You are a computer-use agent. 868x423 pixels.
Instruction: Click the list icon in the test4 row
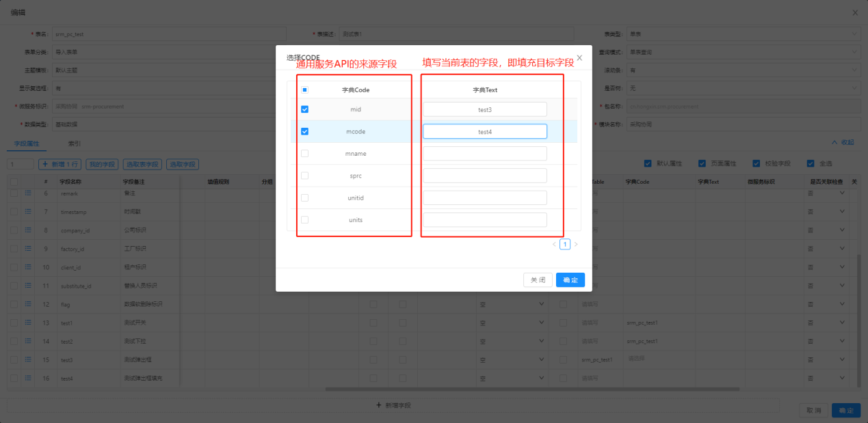click(x=29, y=378)
